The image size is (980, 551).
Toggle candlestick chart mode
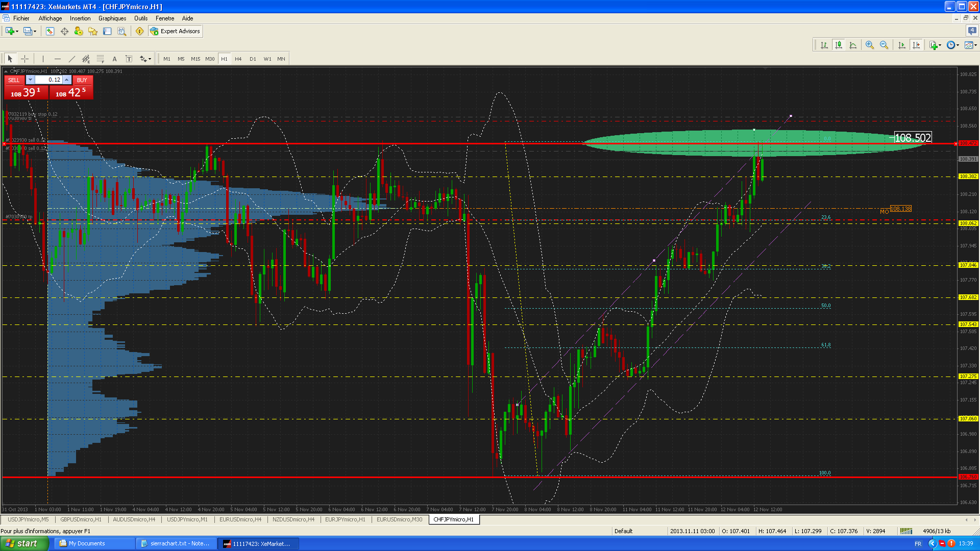pos(839,45)
